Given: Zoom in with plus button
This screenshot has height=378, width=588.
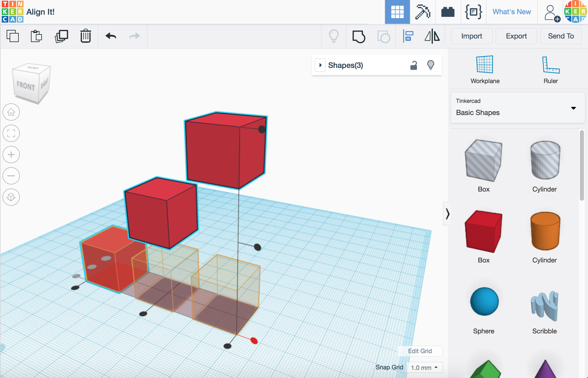Looking at the screenshot, I should pyautogui.click(x=11, y=155).
